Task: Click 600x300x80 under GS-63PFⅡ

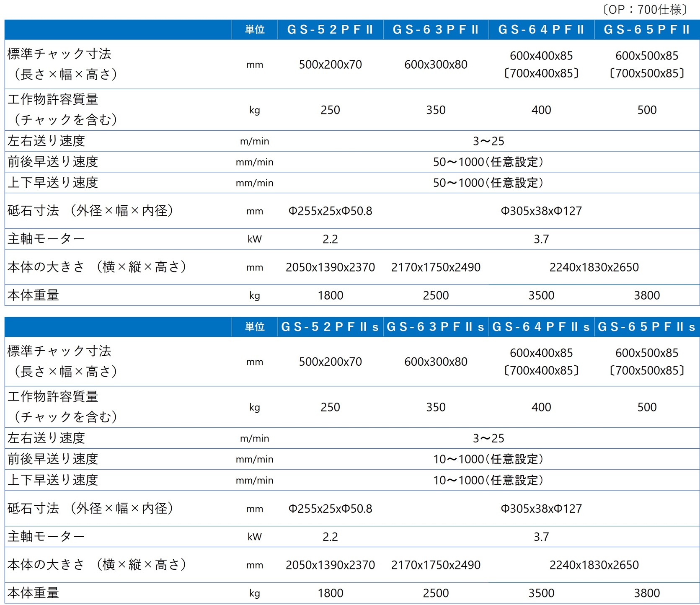Action: (x=436, y=65)
